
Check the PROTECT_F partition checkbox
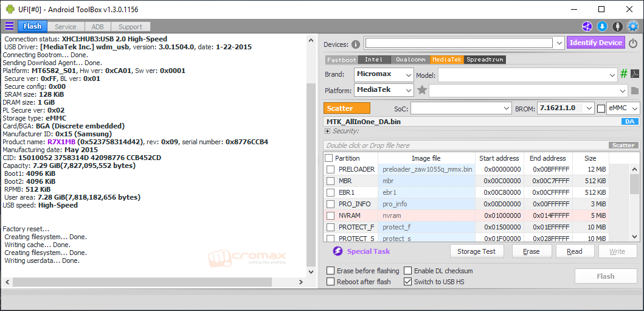click(x=331, y=227)
